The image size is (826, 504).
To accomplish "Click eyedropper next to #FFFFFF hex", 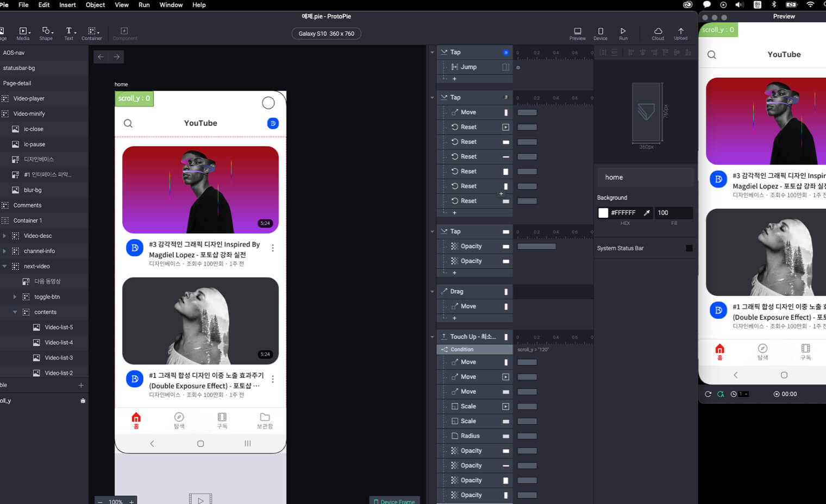I will pyautogui.click(x=647, y=213).
